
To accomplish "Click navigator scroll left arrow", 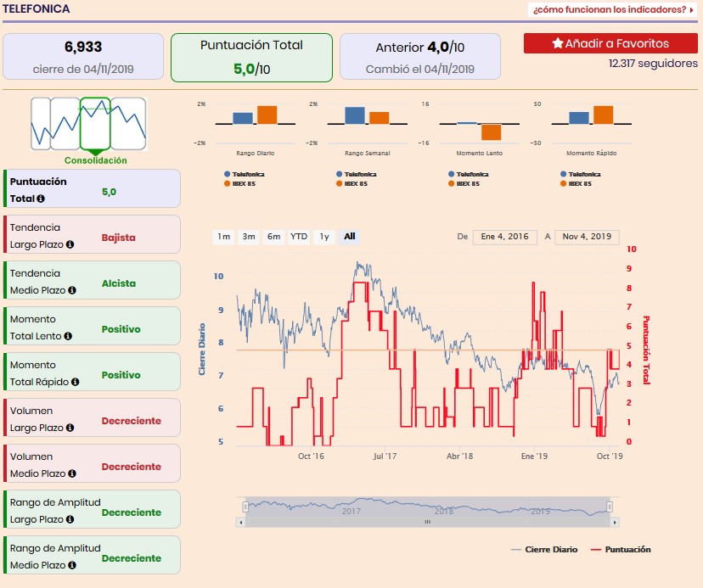I will click(x=241, y=522).
